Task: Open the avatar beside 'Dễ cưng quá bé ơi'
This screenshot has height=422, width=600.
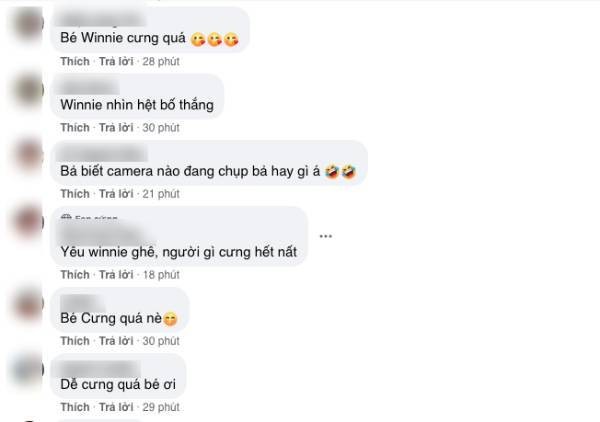Action: pyautogui.click(x=28, y=369)
